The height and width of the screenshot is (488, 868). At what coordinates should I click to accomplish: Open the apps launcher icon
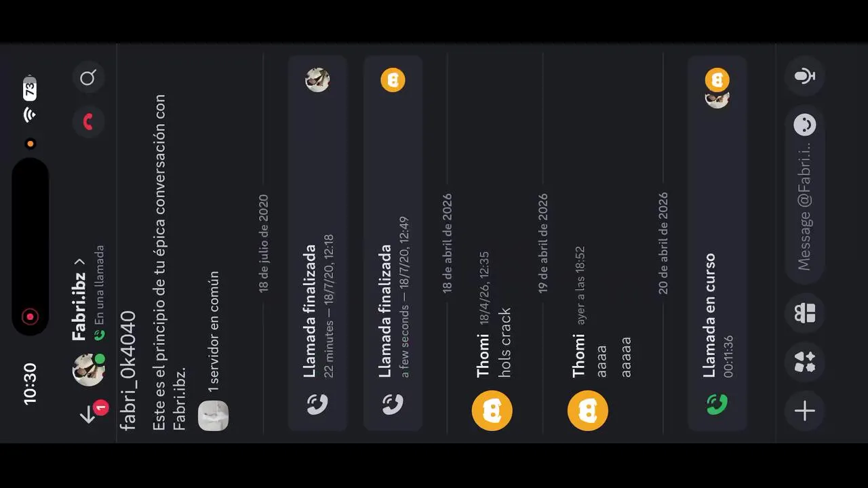(x=805, y=361)
